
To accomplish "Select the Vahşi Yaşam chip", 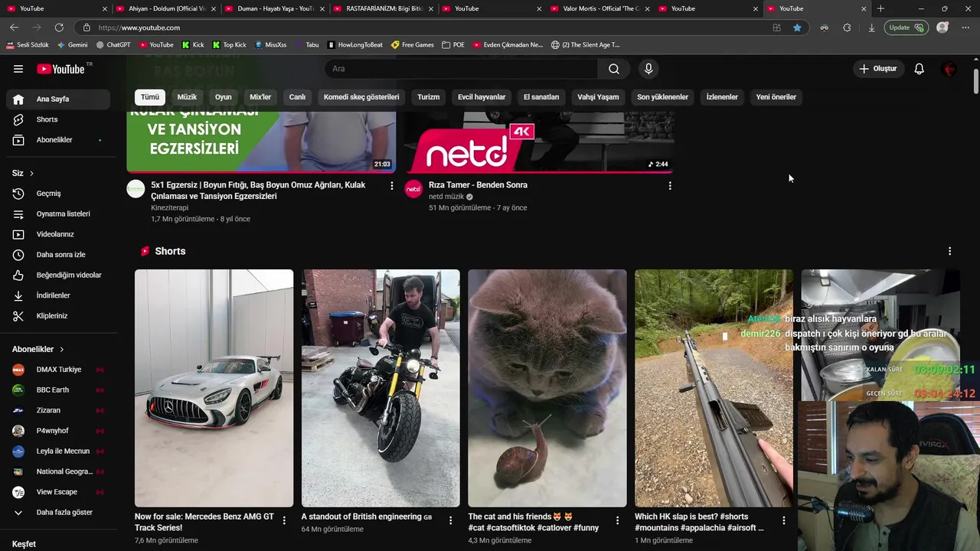I will pos(598,97).
